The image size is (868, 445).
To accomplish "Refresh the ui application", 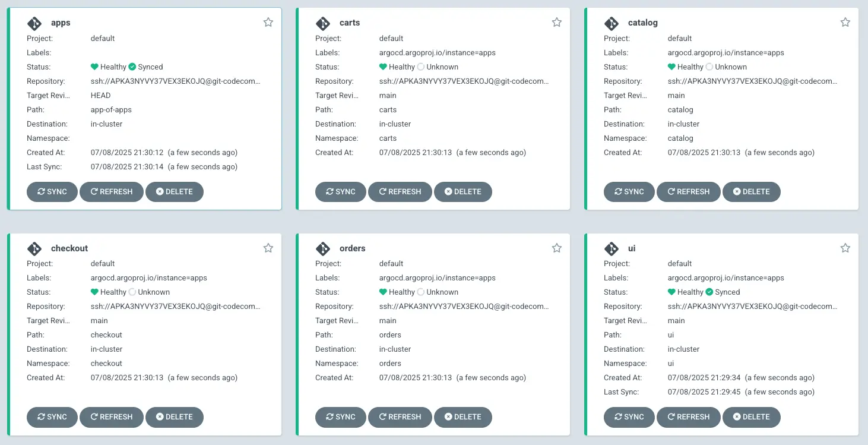I will coord(689,417).
